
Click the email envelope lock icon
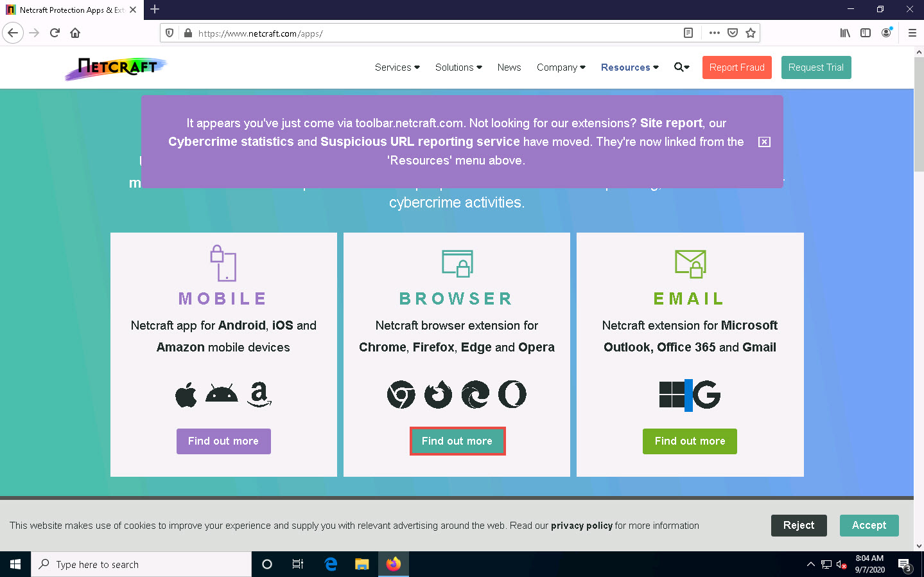point(690,263)
